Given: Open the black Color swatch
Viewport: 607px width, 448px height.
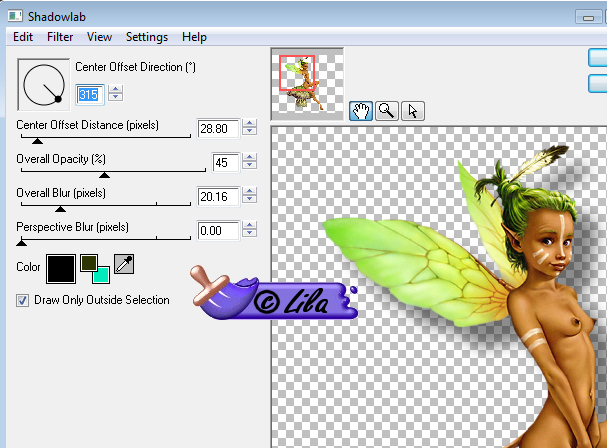Looking at the screenshot, I should (x=61, y=269).
